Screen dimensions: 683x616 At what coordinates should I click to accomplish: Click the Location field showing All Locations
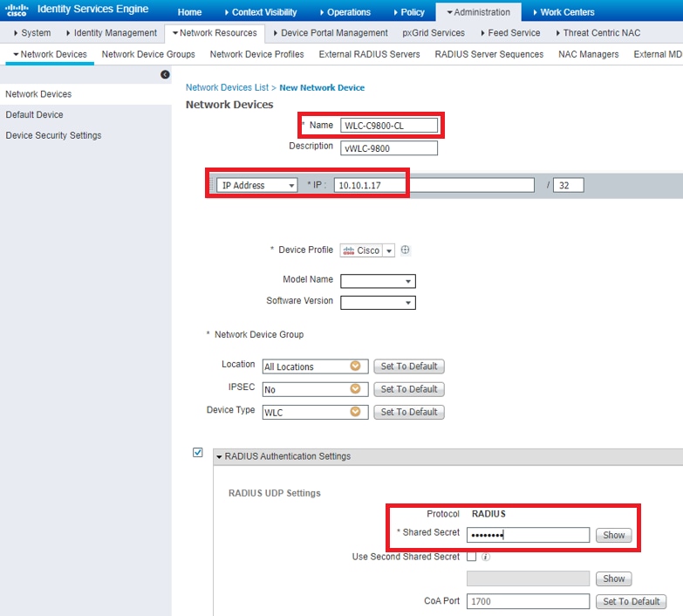316,366
